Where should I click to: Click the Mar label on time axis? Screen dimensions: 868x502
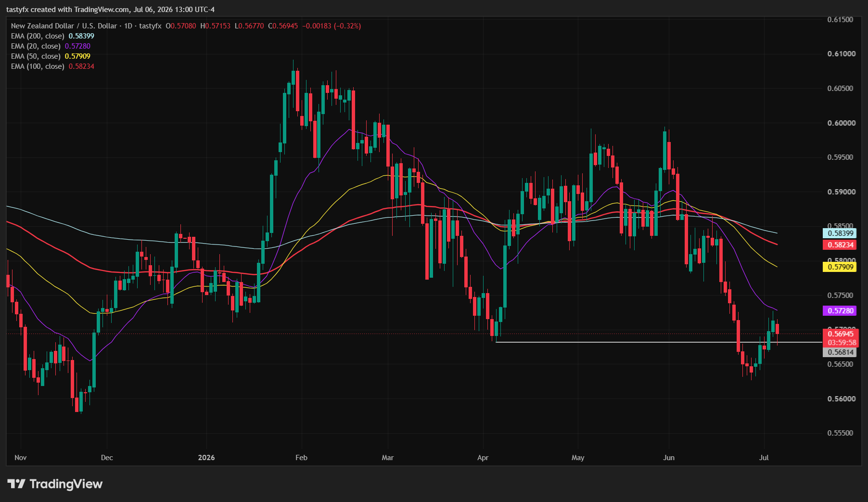[388, 458]
